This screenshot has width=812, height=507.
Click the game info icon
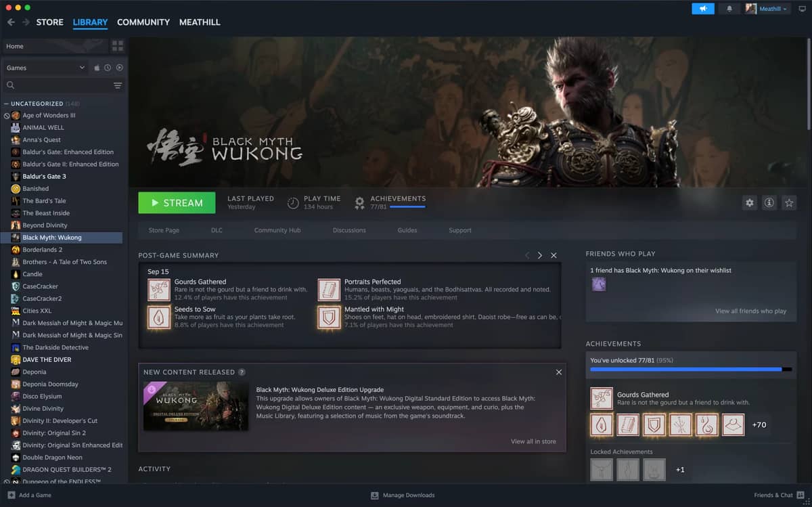pyautogui.click(x=769, y=202)
